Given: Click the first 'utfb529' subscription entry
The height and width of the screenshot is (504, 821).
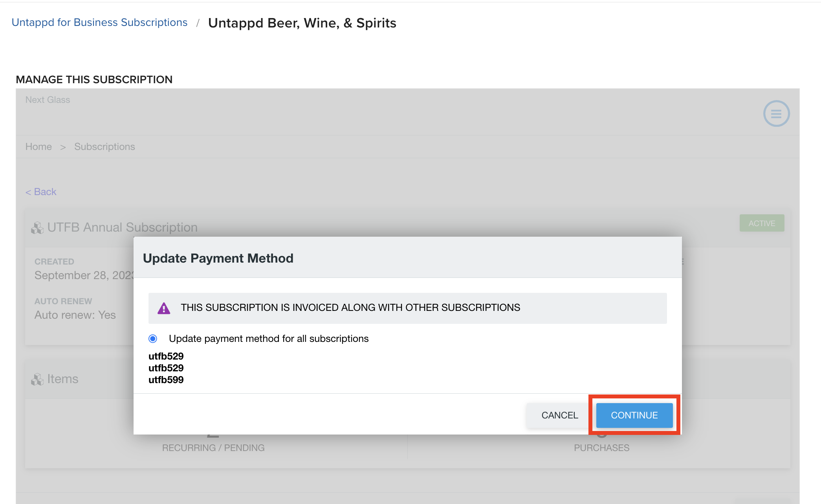Looking at the screenshot, I should click(166, 356).
